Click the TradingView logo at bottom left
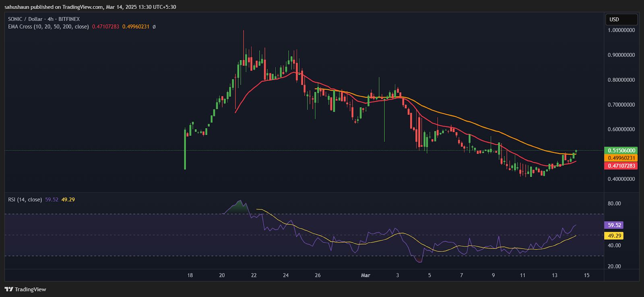Image resolution: width=644 pixels, height=297 pixels. (25, 289)
